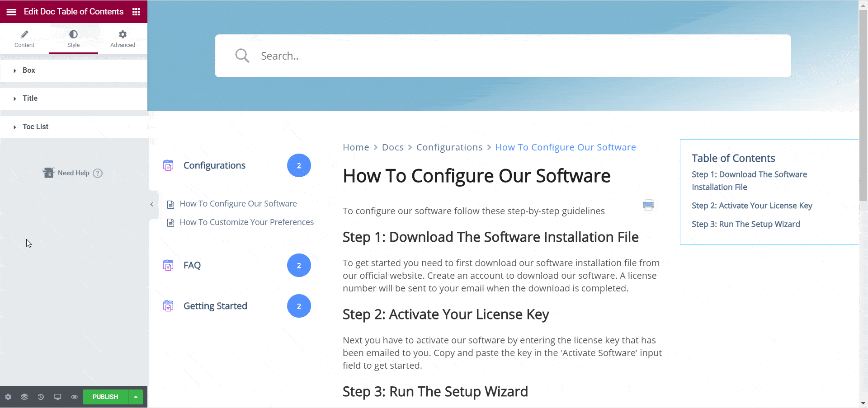Click the print icon on the doc page

[648, 205]
